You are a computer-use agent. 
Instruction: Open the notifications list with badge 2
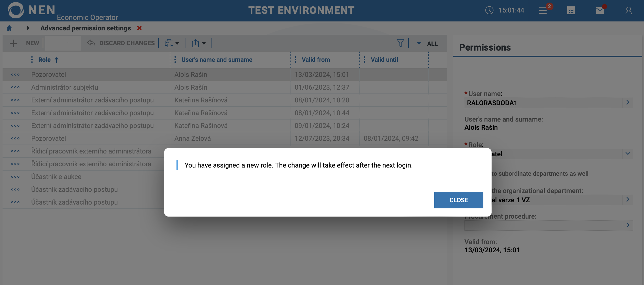coord(543,10)
